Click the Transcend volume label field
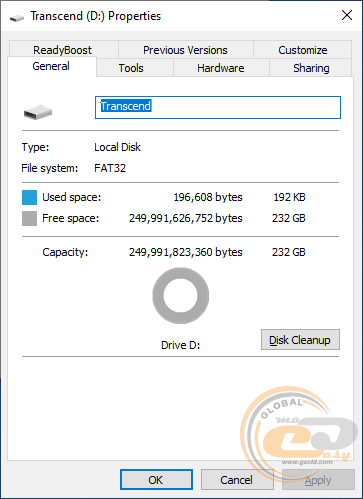This screenshot has height=499, width=363. coord(218,107)
